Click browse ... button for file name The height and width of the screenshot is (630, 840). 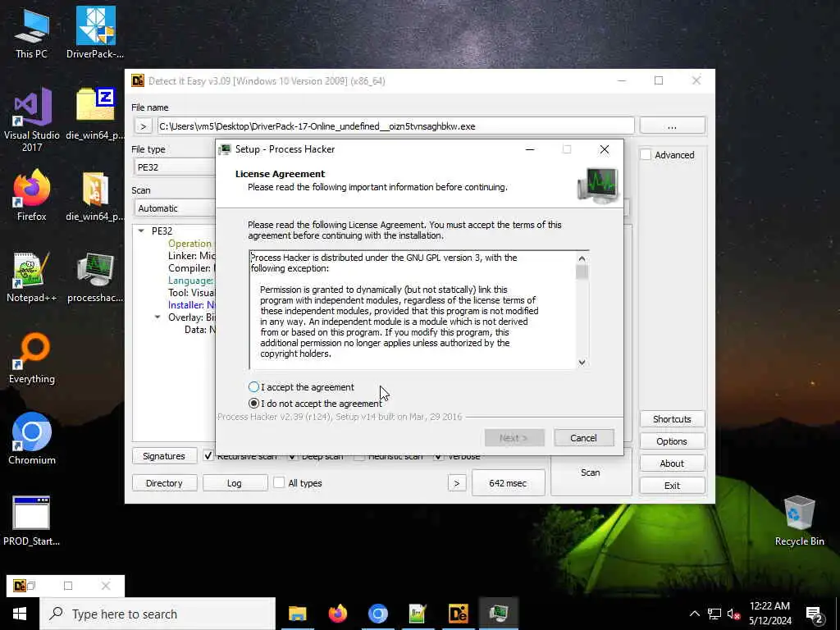pos(673,126)
